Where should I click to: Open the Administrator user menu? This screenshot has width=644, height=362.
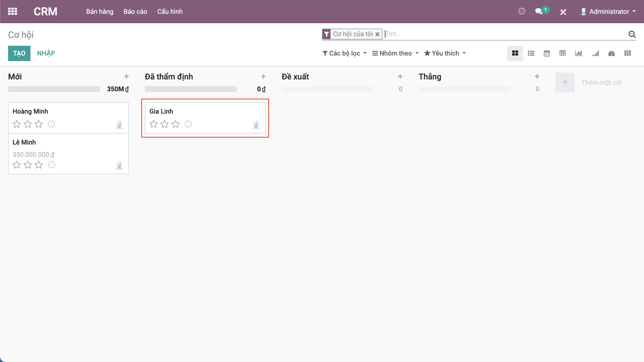tap(609, 12)
